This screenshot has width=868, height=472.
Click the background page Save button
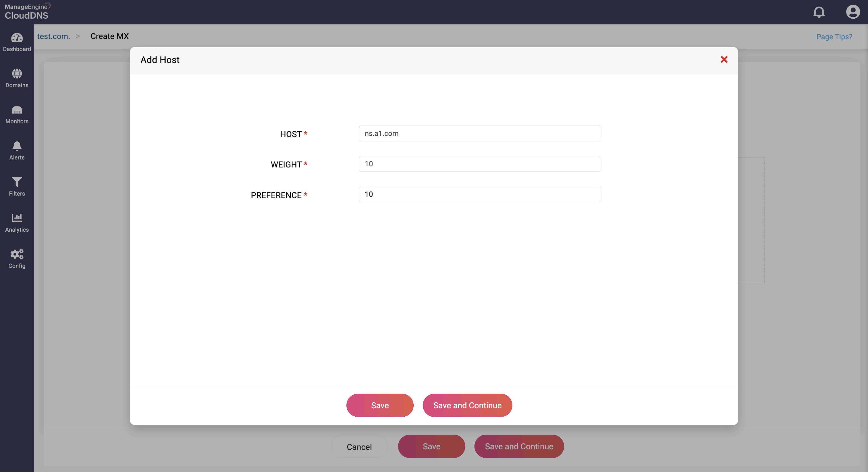click(x=431, y=446)
